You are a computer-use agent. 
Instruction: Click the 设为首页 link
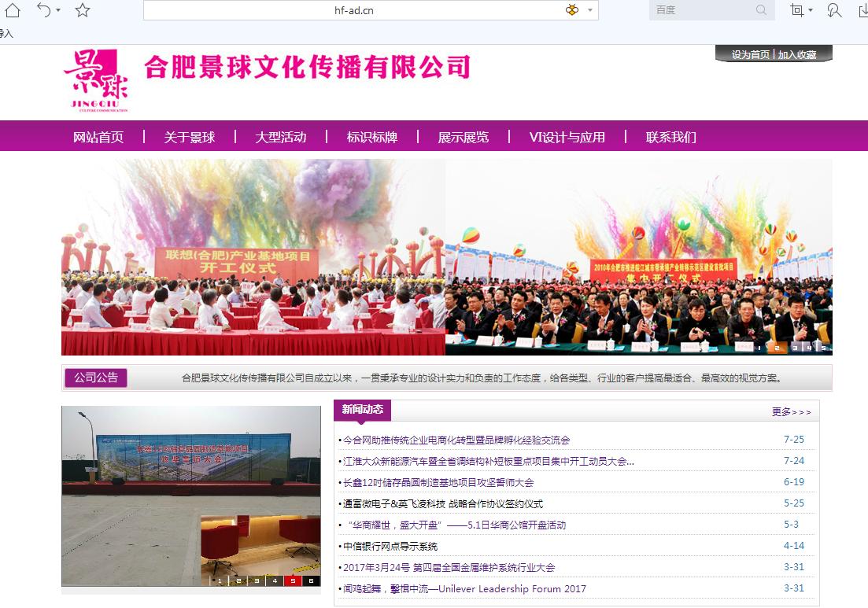tap(750, 54)
